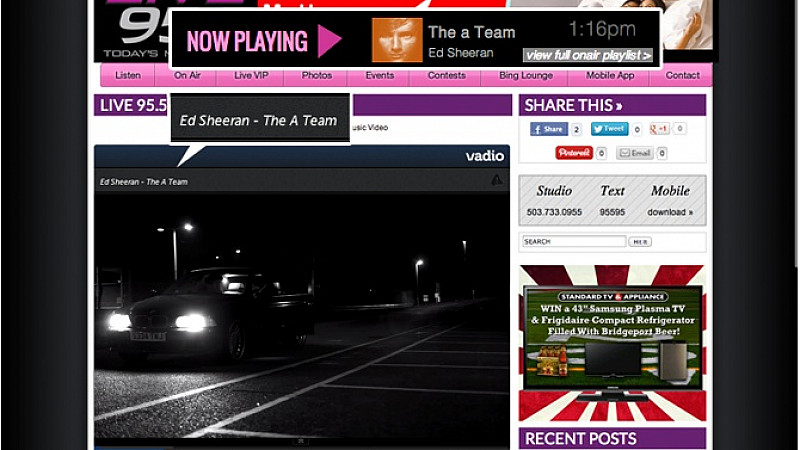
Task: Open the Standard TV & Appliance contest banner
Action: pyautogui.click(x=612, y=343)
